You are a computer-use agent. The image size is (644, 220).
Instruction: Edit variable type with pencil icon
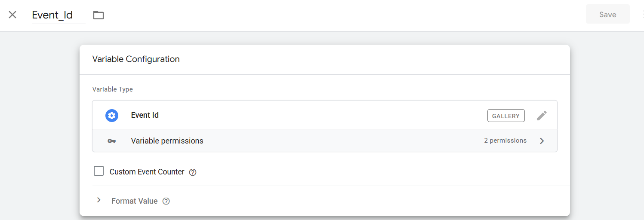tap(542, 116)
